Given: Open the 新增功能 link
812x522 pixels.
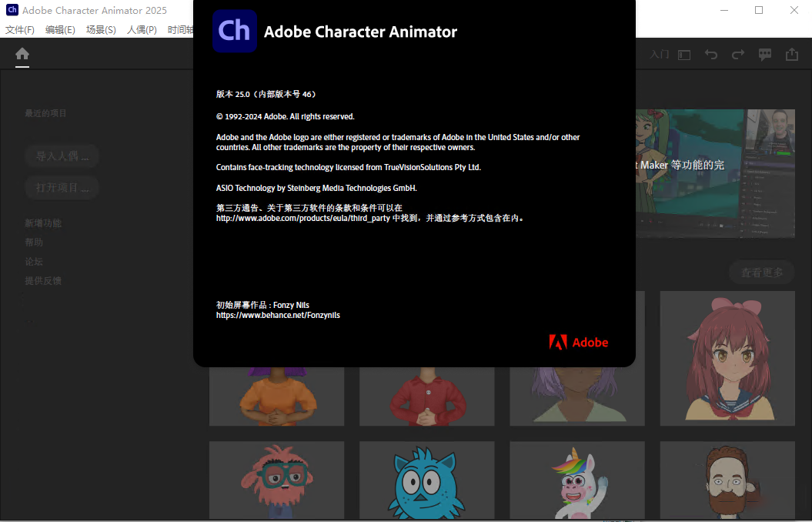Looking at the screenshot, I should (x=43, y=223).
